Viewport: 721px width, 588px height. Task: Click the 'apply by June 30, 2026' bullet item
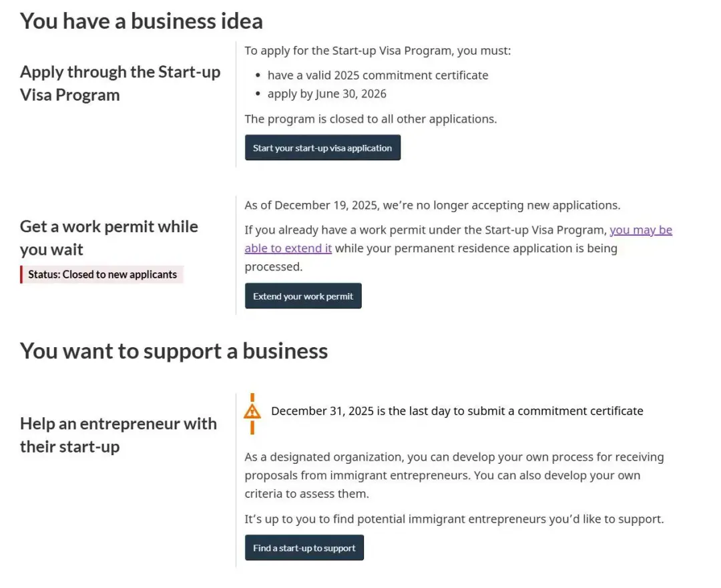(x=327, y=93)
